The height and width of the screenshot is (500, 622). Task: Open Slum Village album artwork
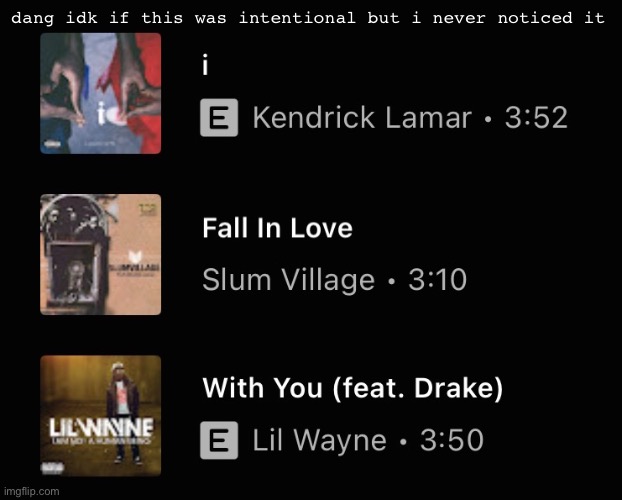(101, 254)
